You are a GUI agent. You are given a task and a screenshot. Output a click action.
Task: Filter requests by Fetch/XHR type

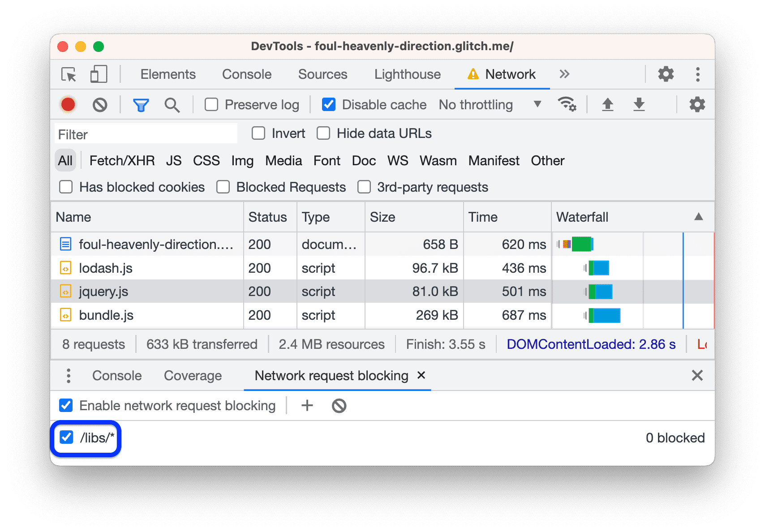point(122,161)
